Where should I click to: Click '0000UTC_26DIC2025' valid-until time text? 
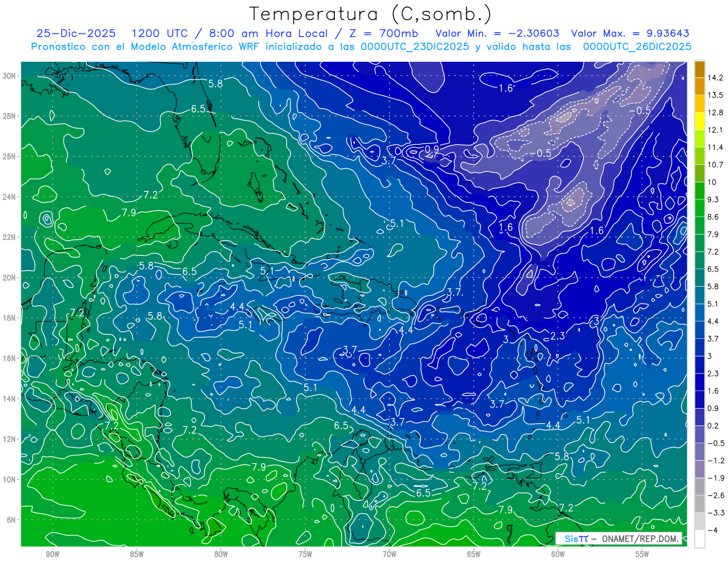pyautogui.click(x=637, y=46)
